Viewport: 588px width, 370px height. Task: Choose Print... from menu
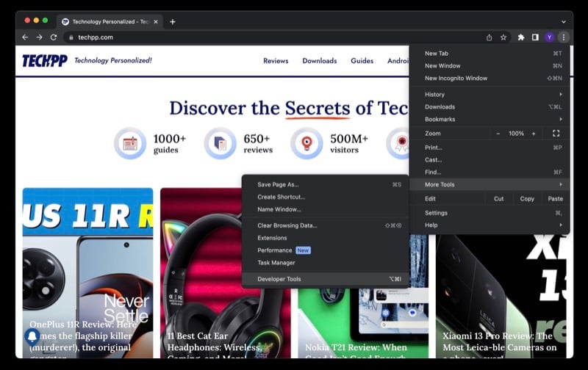pyautogui.click(x=490, y=148)
